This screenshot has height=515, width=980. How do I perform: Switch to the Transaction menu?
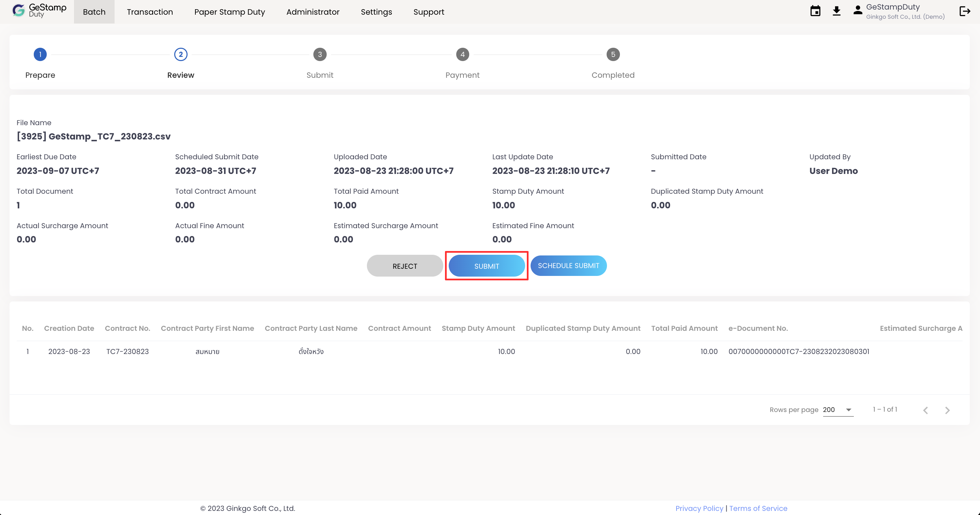[x=150, y=12]
